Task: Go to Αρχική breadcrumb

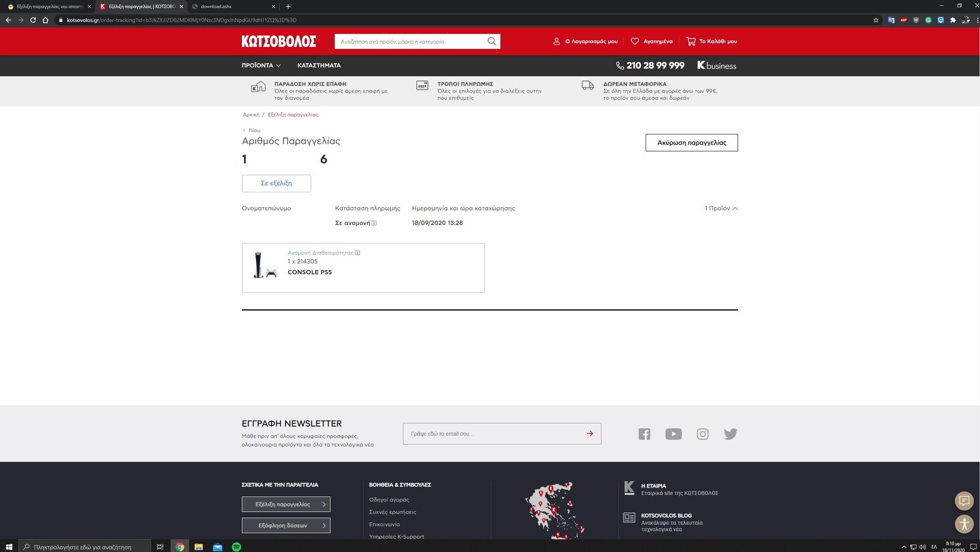Action: tap(251, 115)
